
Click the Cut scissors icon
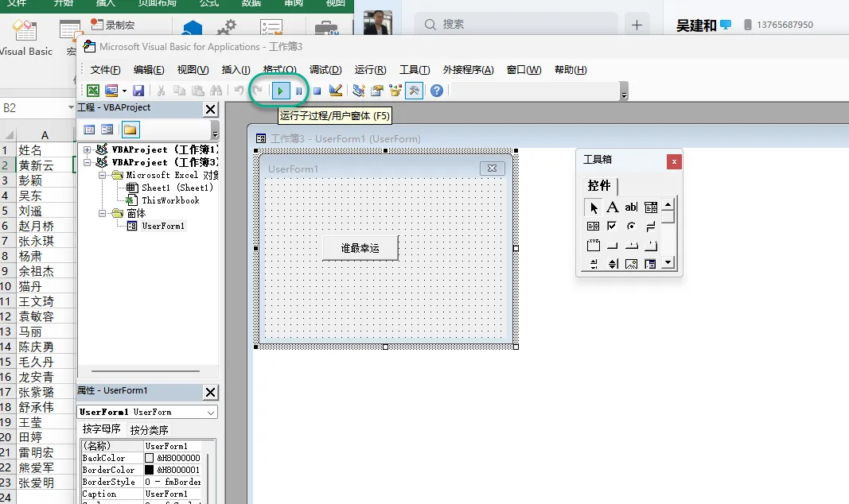pyautogui.click(x=162, y=91)
